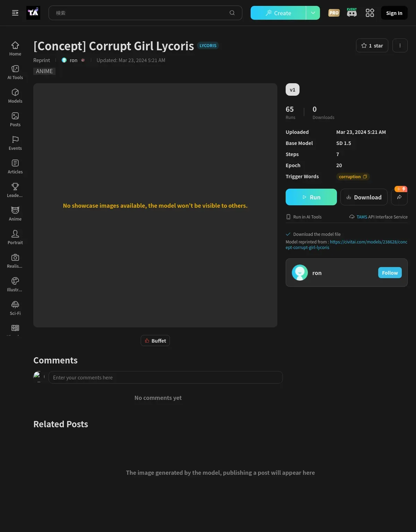
Task: Click the 0 Downloads counter
Action: [323, 112]
